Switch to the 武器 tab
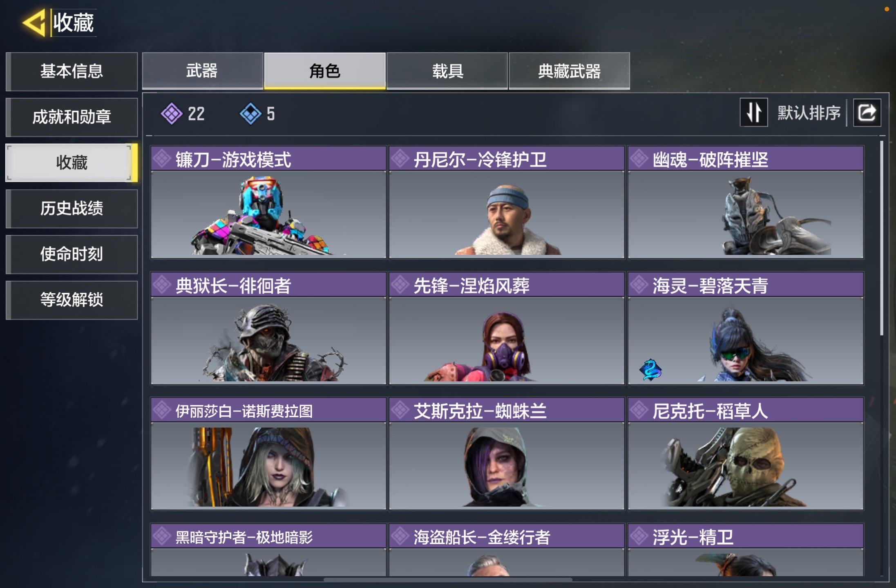Image resolution: width=896 pixels, height=588 pixels. (202, 71)
